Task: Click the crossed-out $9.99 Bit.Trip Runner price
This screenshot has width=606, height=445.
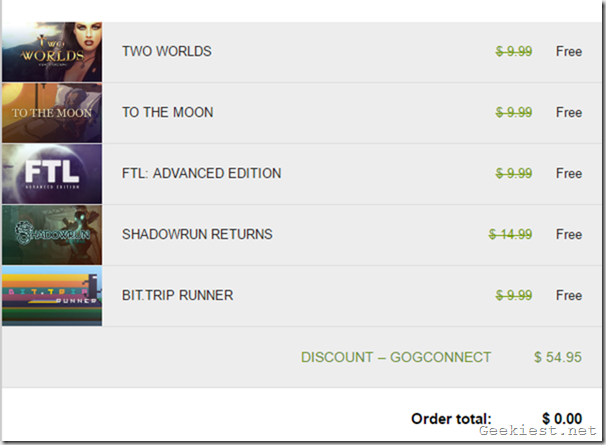Action: [x=514, y=295]
